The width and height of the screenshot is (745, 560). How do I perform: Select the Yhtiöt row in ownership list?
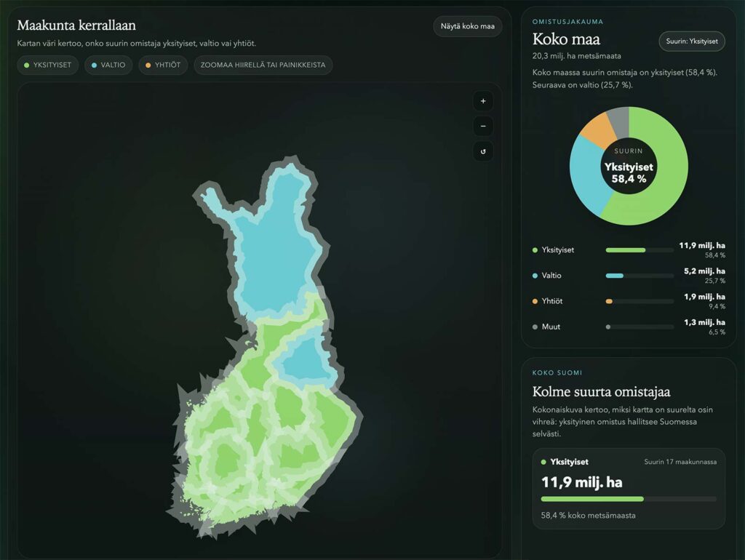pos(629,301)
